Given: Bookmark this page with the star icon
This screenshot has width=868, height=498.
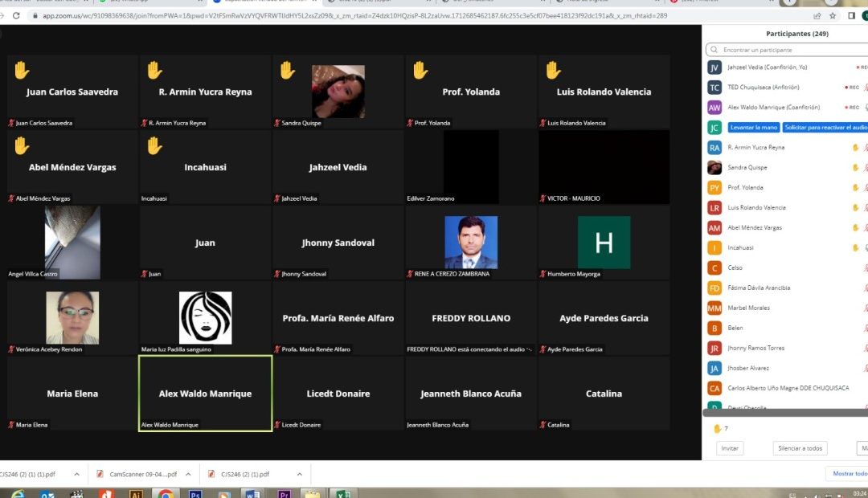Looking at the screenshot, I should (834, 15).
